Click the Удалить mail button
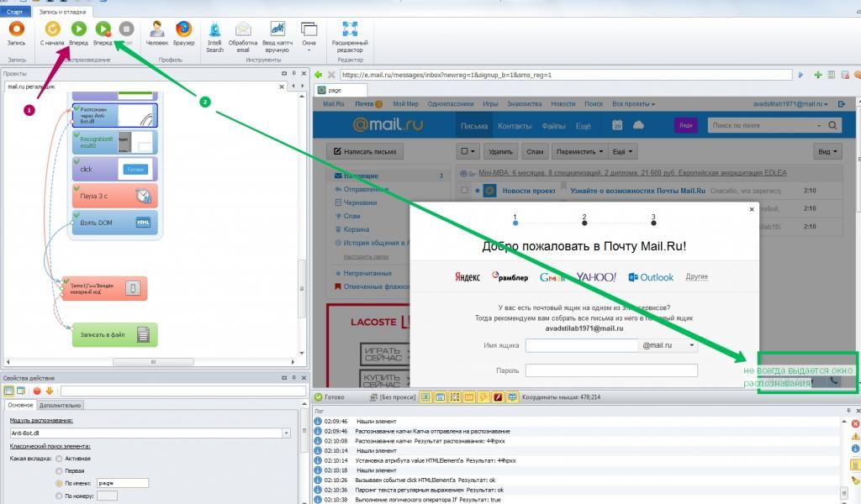This screenshot has width=861, height=504. click(500, 151)
